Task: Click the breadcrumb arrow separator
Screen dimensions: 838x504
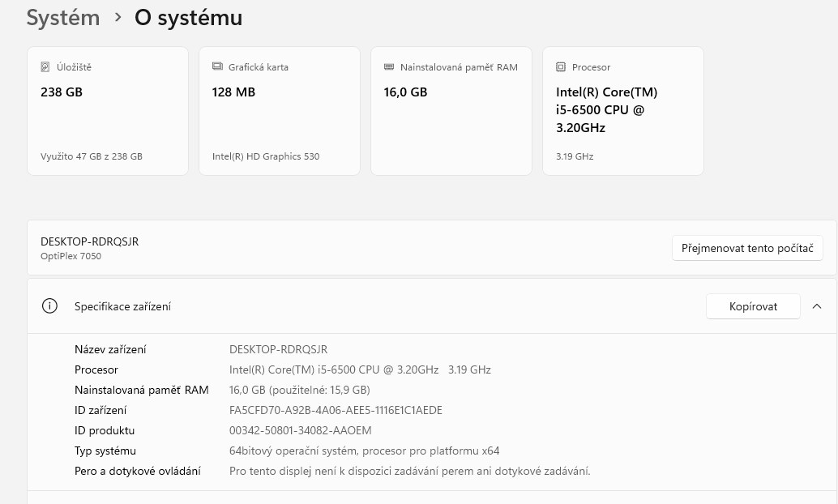Action: pyautogui.click(x=118, y=18)
